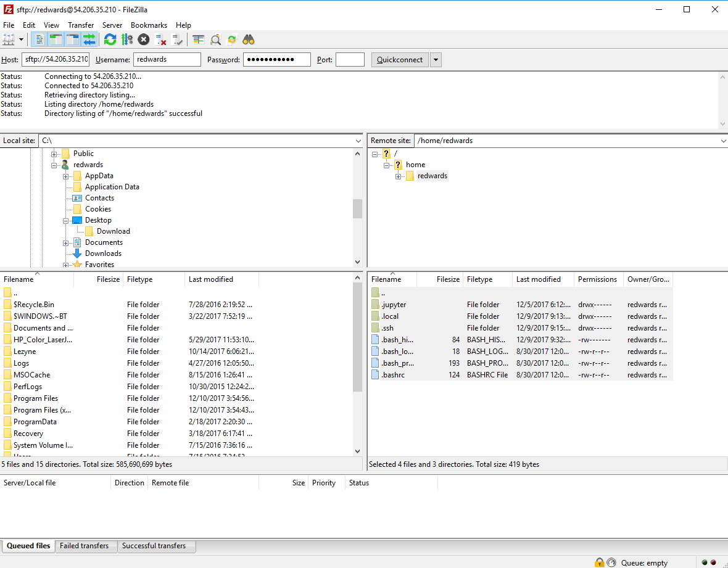Screen dimensions: 728x568
Task: Reconnect to the last used server
Action: [177, 40]
